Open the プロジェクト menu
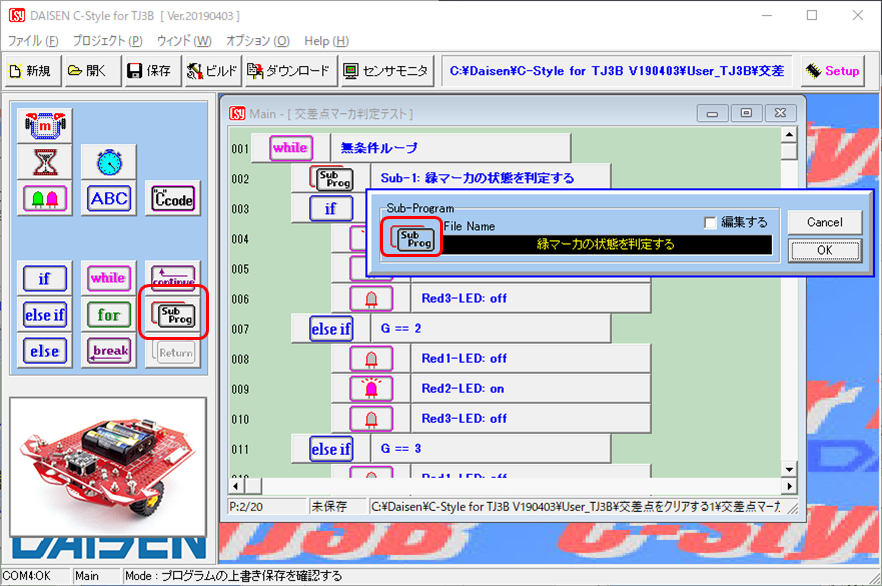The width and height of the screenshot is (882, 586). click(107, 41)
